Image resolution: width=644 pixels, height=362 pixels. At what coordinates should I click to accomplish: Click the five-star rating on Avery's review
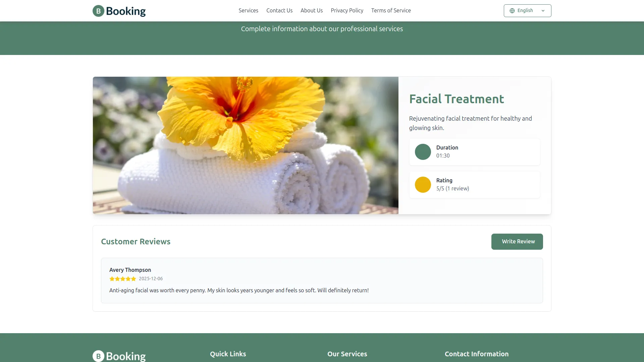click(122, 279)
